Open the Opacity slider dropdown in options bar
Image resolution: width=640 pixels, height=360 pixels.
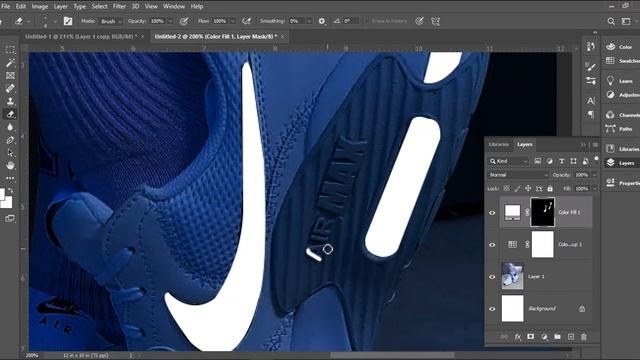coord(171,21)
